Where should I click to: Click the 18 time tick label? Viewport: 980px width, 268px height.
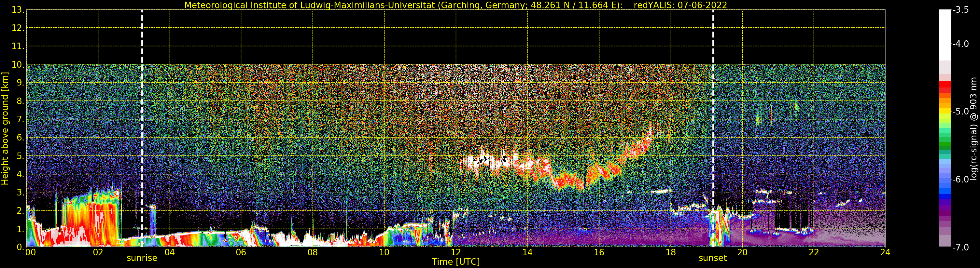click(671, 252)
